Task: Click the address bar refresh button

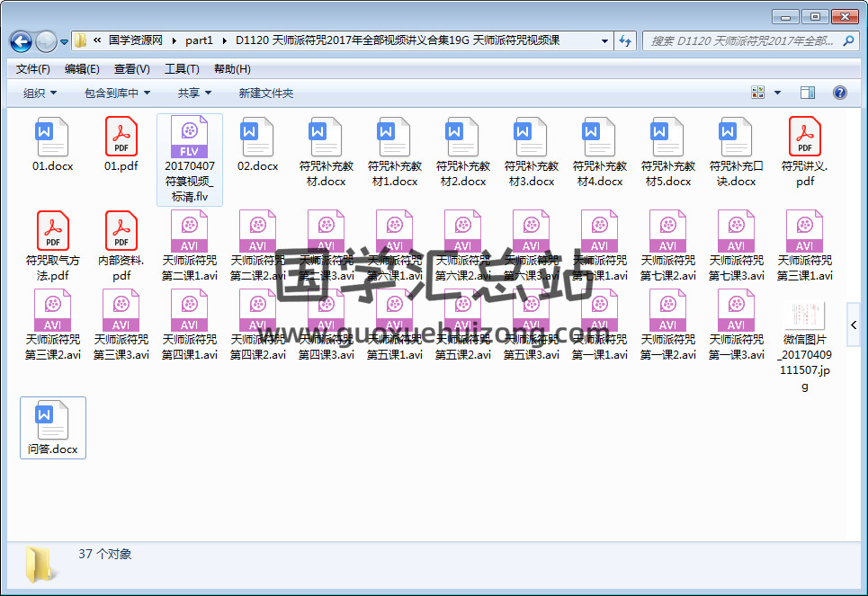Action: click(x=626, y=40)
